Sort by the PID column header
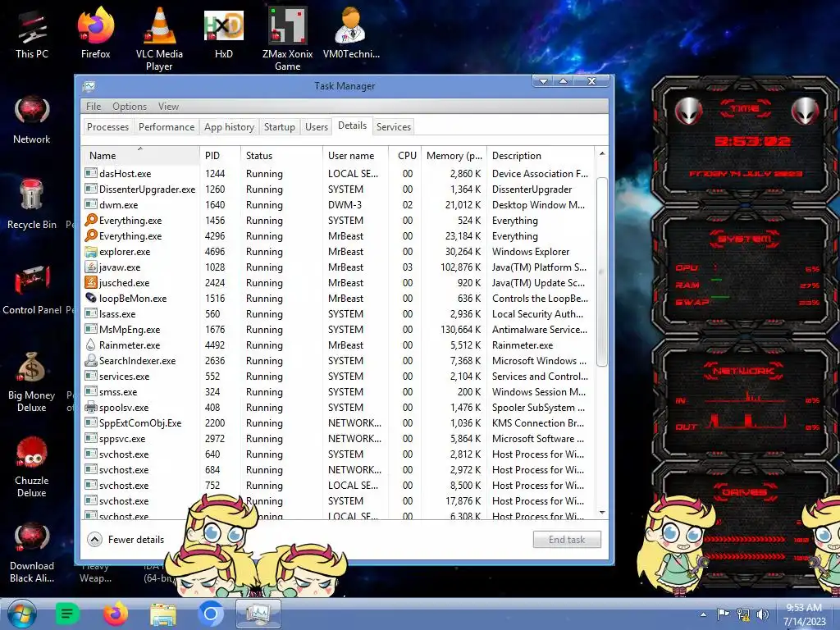This screenshot has width=840, height=630. click(x=220, y=155)
